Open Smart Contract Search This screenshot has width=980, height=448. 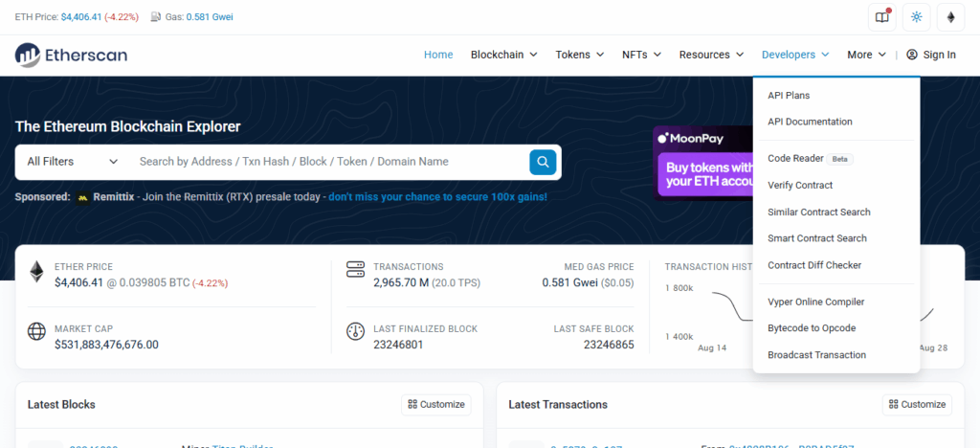point(817,238)
